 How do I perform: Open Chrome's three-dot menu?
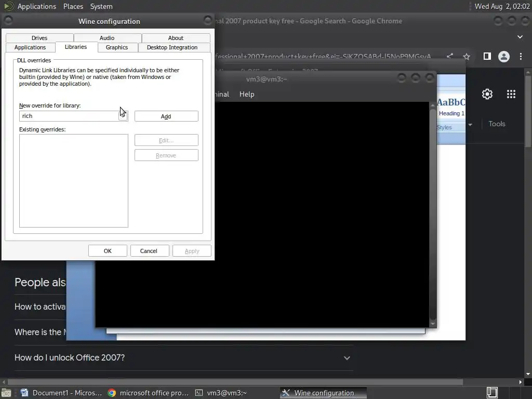click(521, 56)
